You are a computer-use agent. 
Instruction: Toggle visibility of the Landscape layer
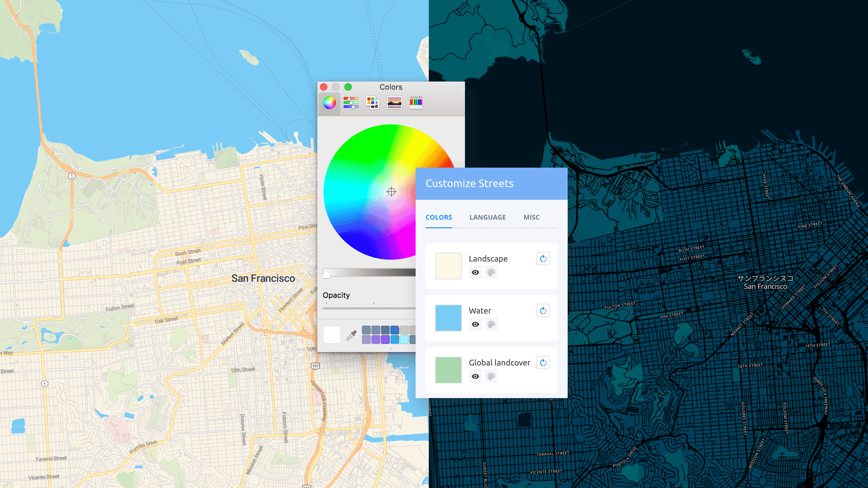[x=475, y=272]
